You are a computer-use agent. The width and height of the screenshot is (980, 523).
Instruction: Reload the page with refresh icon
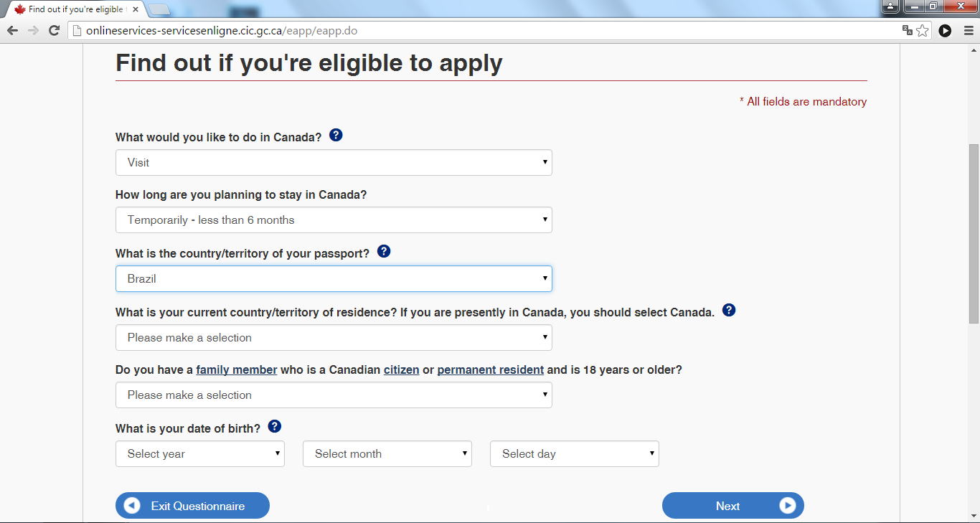pos(54,31)
